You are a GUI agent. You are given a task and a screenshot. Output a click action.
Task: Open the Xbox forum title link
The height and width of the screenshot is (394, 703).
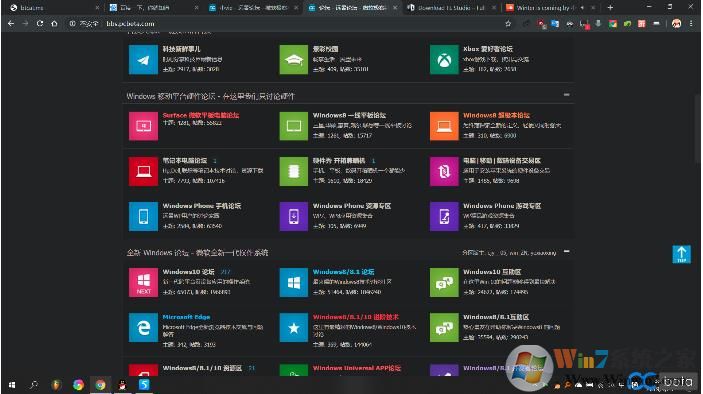(x=488, y=49)
